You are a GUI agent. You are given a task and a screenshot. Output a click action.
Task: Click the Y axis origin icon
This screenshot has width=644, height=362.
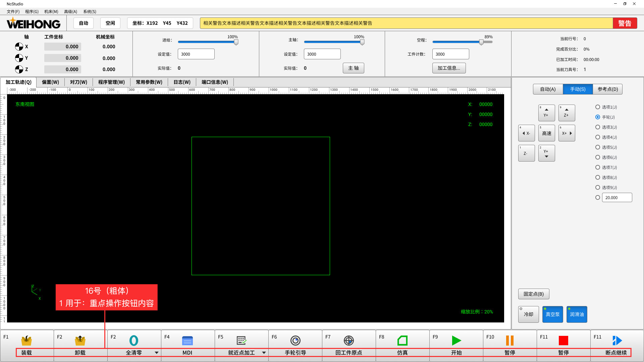(x=19, y=58)
